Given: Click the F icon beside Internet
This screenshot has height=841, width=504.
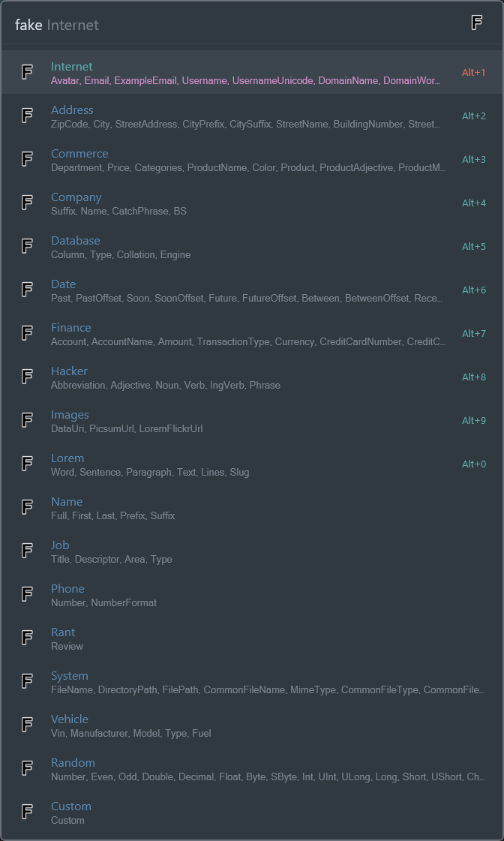Looking at the screenshot, I should (x=27, y=72).
